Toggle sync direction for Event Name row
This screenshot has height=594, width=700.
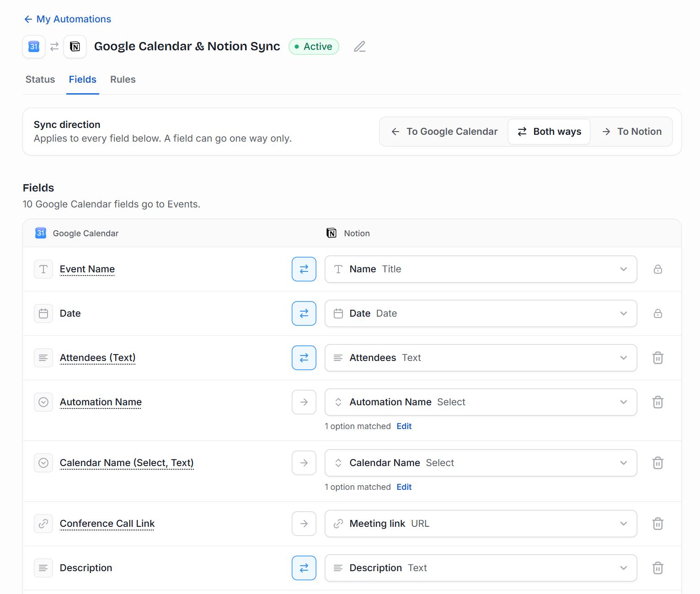tap(304, 269)
